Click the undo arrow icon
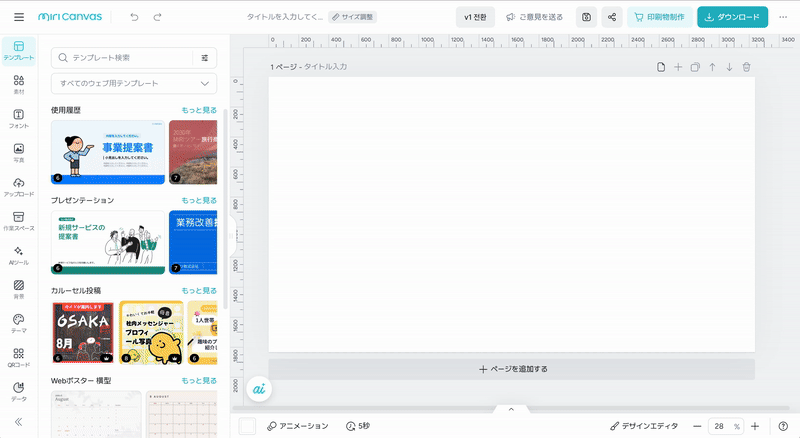Screen dimensions: 800x438 coord(134,17)
